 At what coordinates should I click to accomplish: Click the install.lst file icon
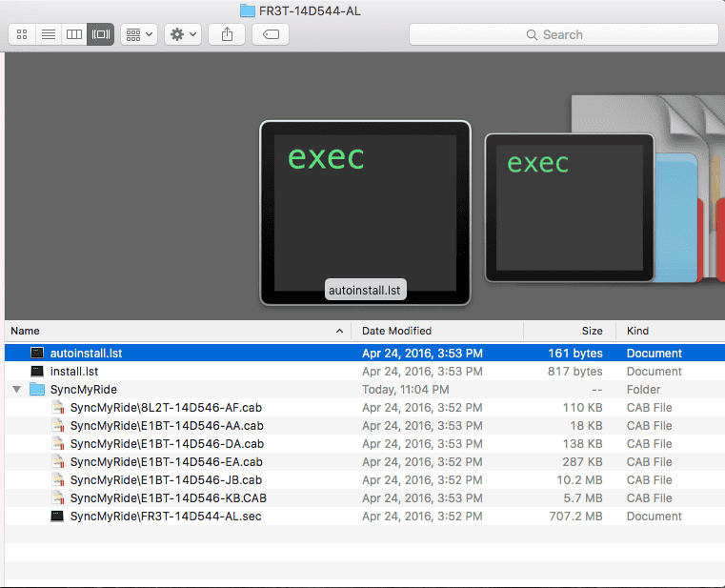(37, 371)
